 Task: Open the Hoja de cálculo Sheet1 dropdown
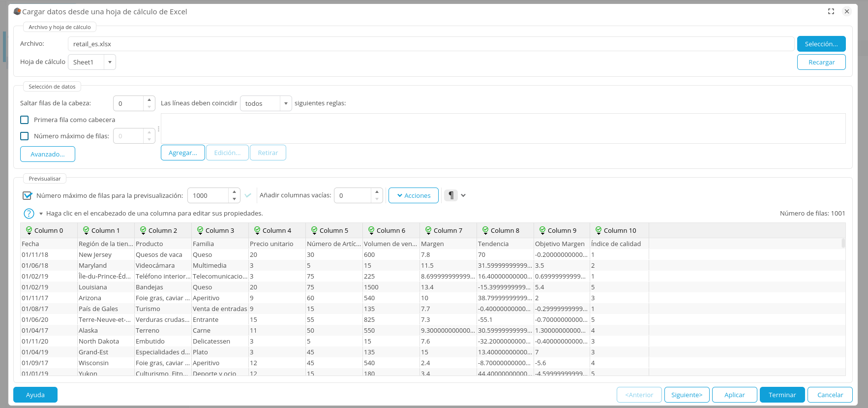coord(110,62)
